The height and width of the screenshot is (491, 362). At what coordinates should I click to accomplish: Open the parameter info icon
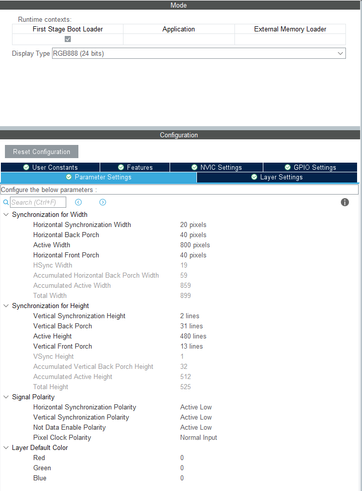point(345,202)
